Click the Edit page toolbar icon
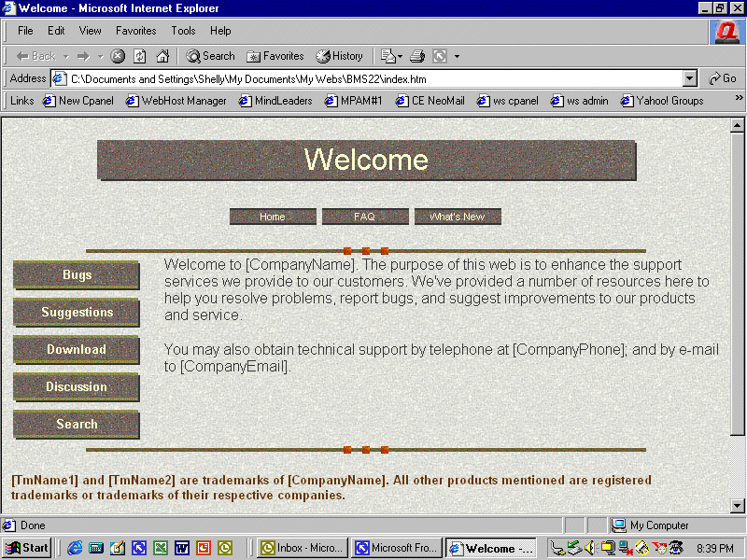747x560 pixels. 388,56
